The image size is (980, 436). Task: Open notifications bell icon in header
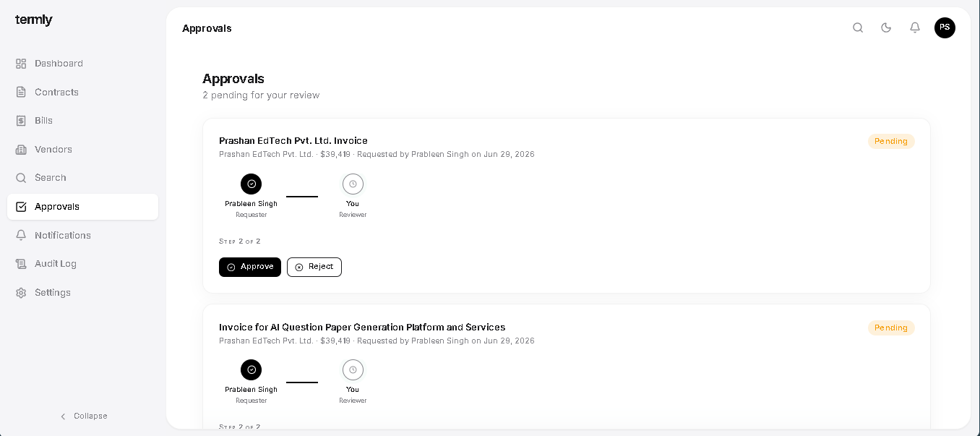tap(915, 28)
